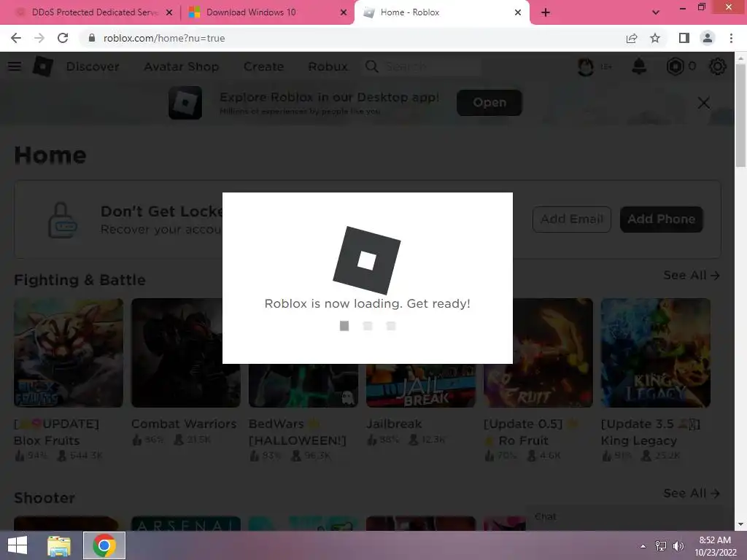Open the Chrome side panel icon
The image size is (747, 560).
coord(684,38)
